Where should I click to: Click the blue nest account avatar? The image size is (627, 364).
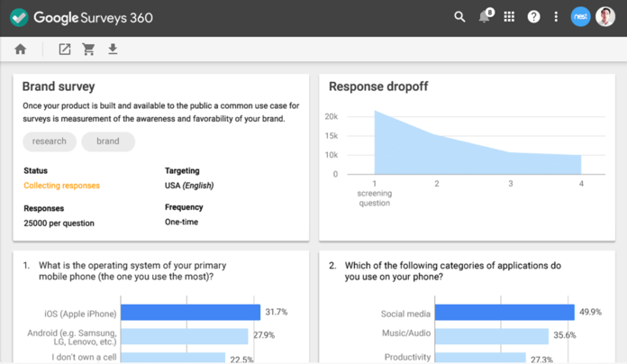580,17
